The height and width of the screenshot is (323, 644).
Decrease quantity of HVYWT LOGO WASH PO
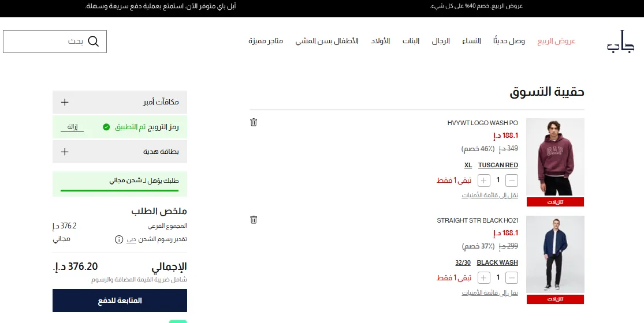pos(511,181)
